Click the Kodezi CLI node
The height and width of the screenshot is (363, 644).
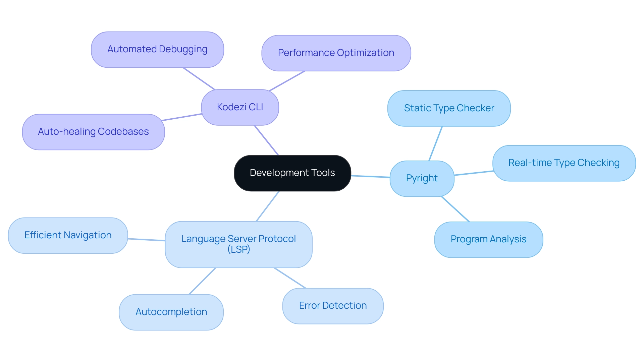240,107
